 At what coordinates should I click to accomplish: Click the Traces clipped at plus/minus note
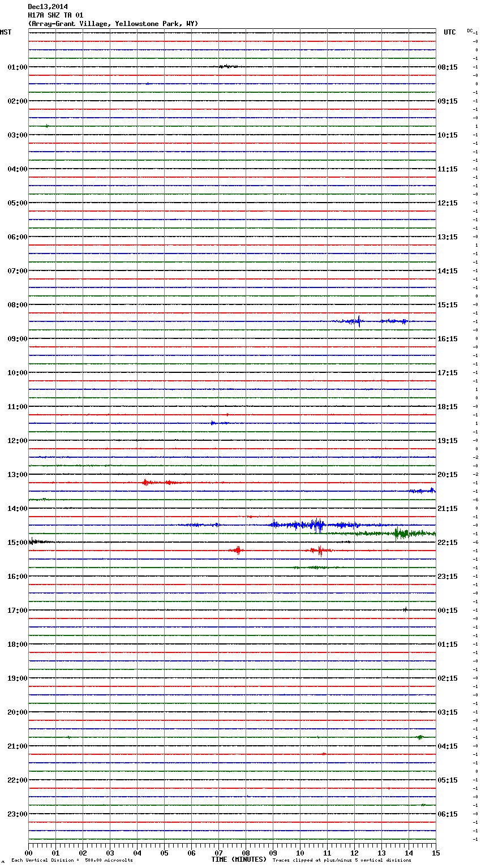click(342, 860)
